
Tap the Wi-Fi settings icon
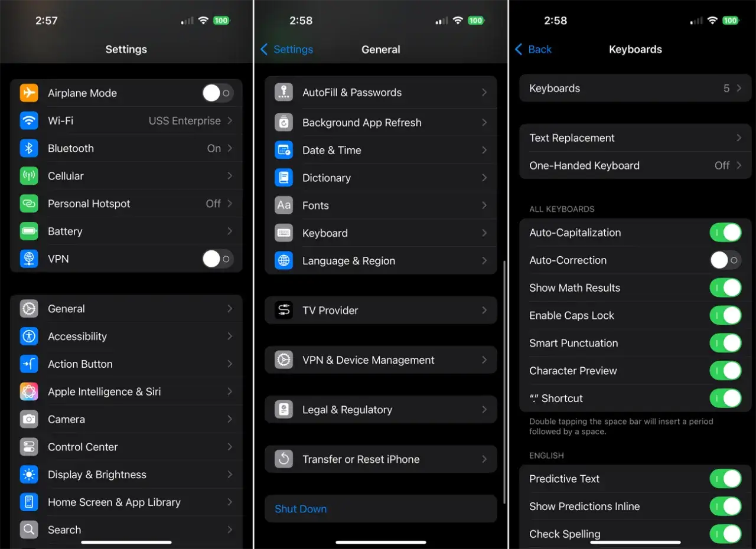click(x=29, y=120)
